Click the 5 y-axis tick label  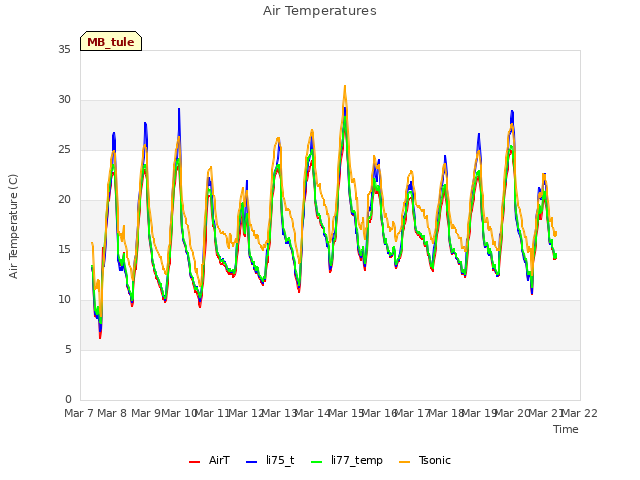point(68,350)
